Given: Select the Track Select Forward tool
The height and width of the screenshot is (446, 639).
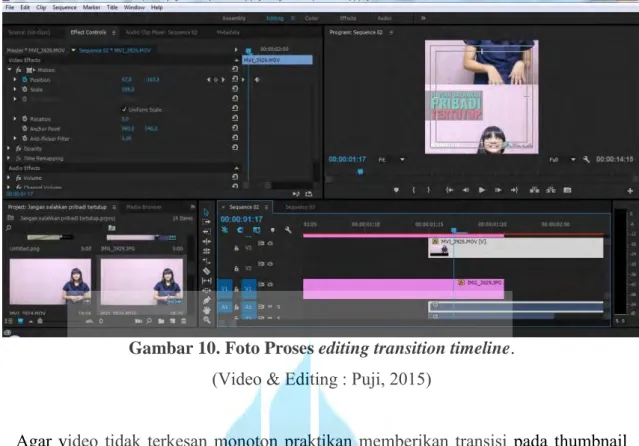Looking at the screenshot, I should click(x=207, y=222).
